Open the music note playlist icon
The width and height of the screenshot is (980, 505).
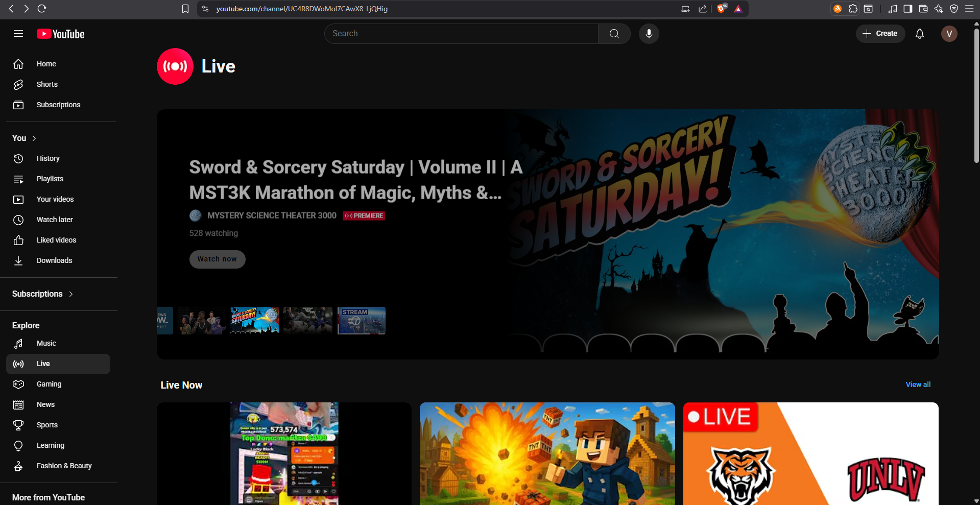[893, 9]
